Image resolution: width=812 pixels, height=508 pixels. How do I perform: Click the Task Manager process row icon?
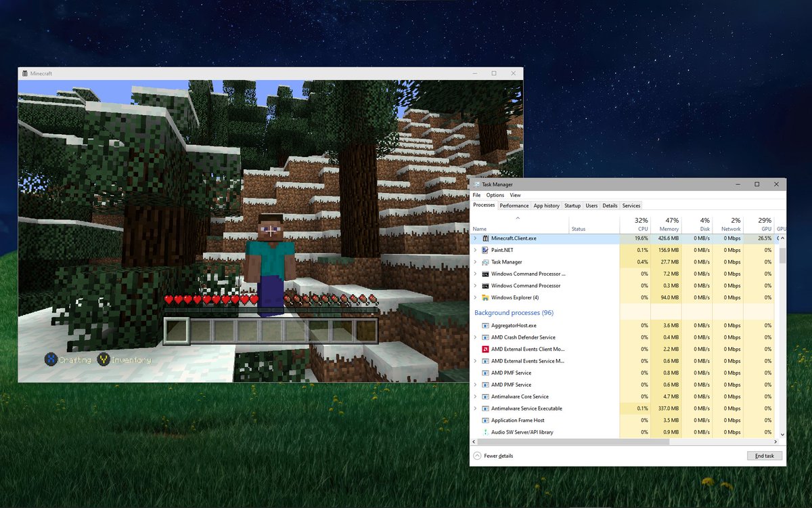[486, 262]
